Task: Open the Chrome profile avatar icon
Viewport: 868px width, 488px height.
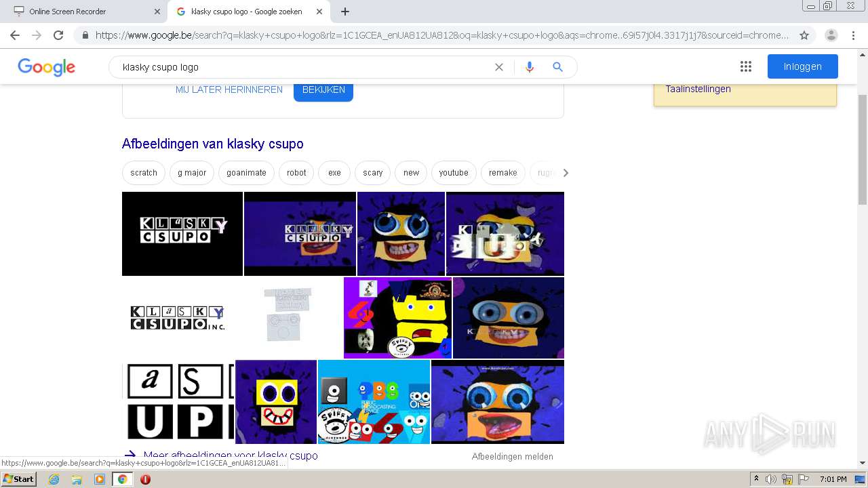Action: pyautogui.click(x=831, y=35)
